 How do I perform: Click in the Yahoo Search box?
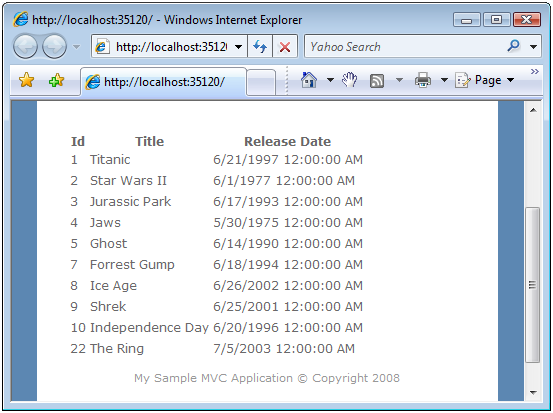click(406, 47)
